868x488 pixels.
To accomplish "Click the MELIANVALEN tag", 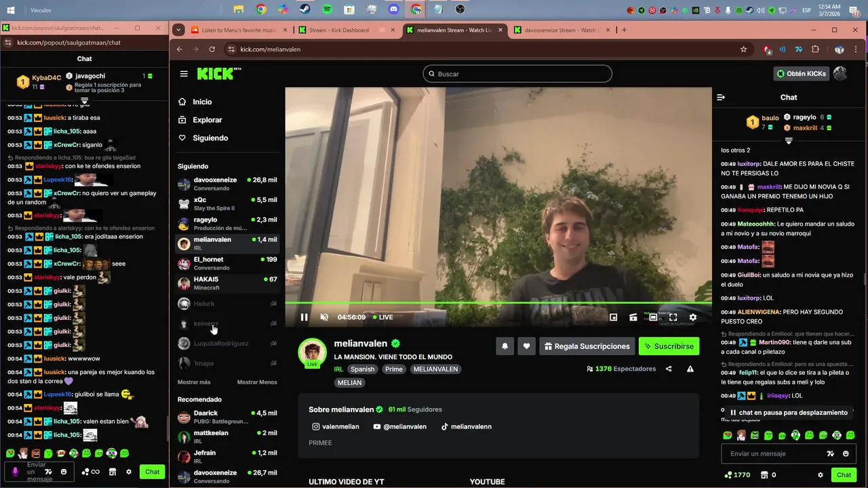I will (x=435, y=369).
